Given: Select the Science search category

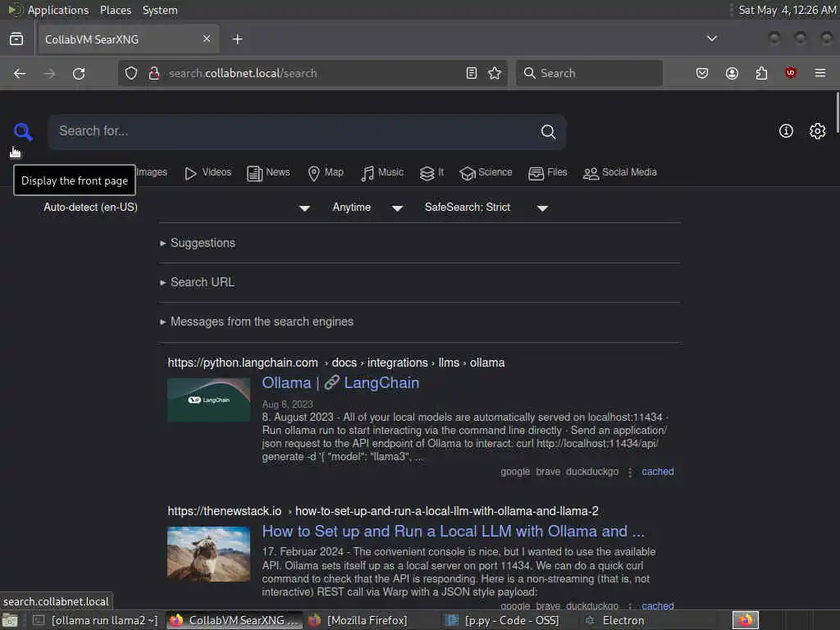Looking at the screenshot, I should click(x=486, y=172).
